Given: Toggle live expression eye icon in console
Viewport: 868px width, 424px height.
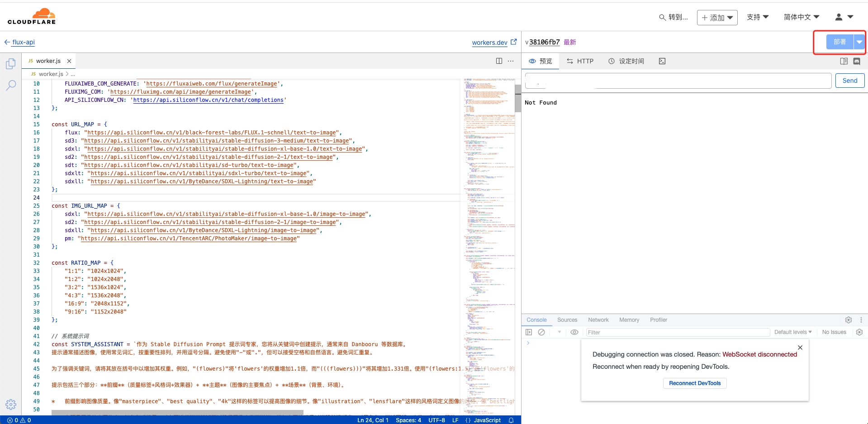Looking at the screenshot, I should 574,332.
